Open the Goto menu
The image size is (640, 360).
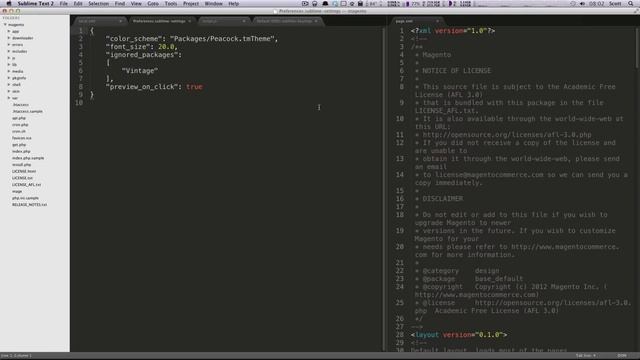coord(153,3)
